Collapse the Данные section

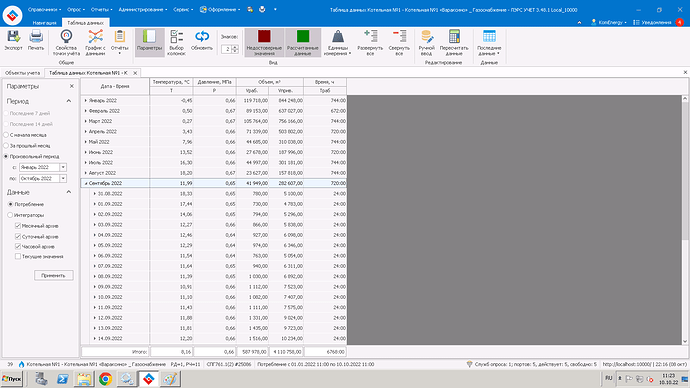pyautogui.click(x=69, y=192)
